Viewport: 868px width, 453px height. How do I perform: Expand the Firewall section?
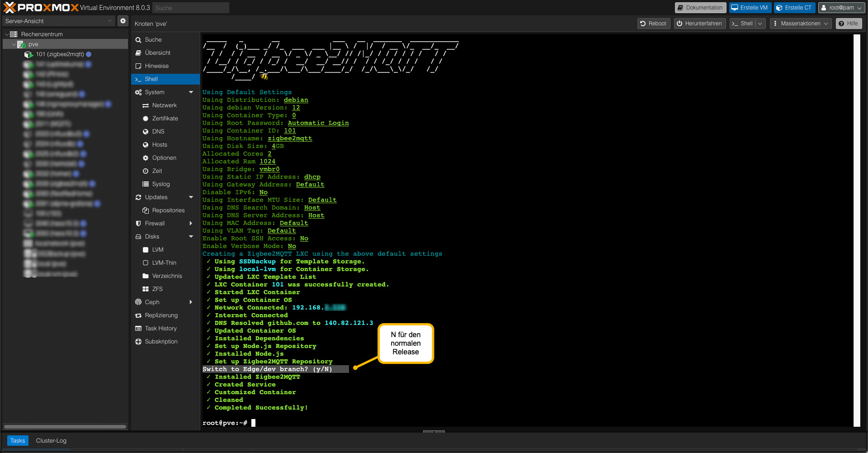pyautogui.click(x=191, y=223)
